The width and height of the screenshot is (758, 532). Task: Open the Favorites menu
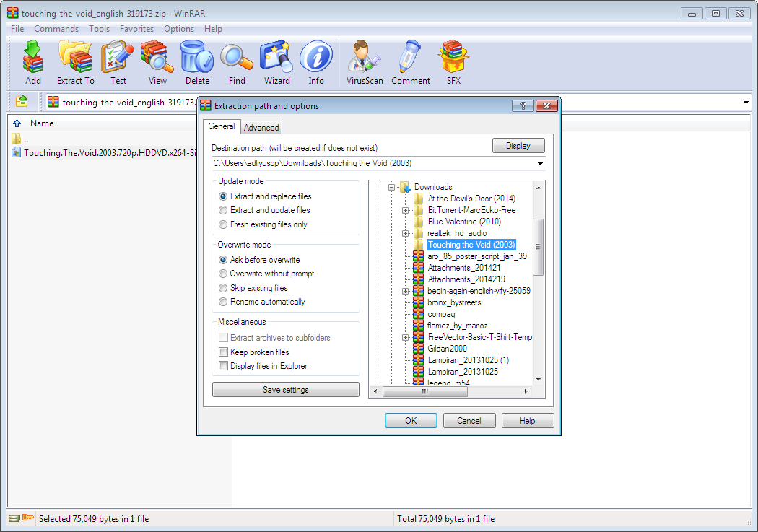(x=137, y=28)
